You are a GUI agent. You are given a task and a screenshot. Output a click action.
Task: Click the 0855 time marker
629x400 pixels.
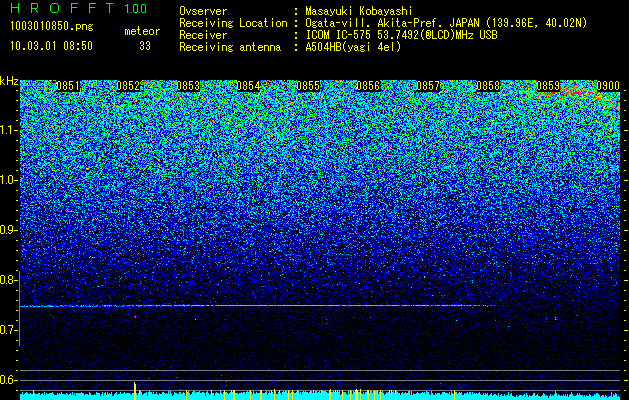pos(308,86)
